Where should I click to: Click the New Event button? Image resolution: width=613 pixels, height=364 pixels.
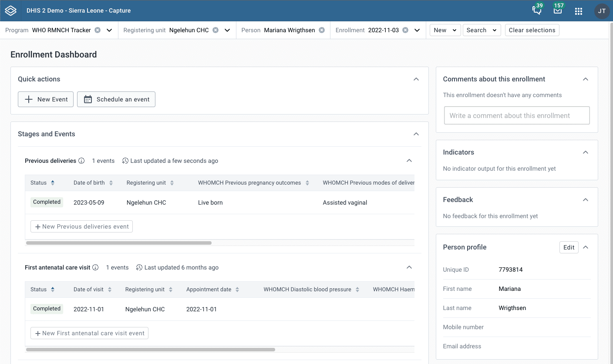click(46, 99)
